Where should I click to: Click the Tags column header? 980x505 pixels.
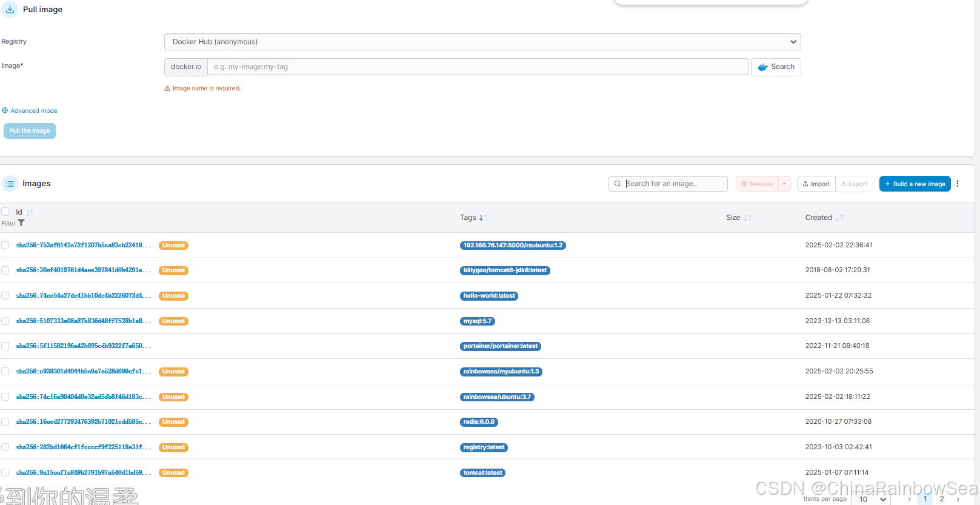[x=468, y=218]
